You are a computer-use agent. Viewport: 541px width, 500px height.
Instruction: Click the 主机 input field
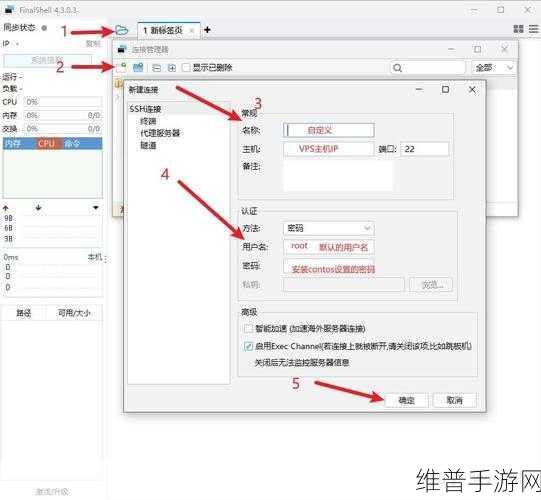click(329, 149)
